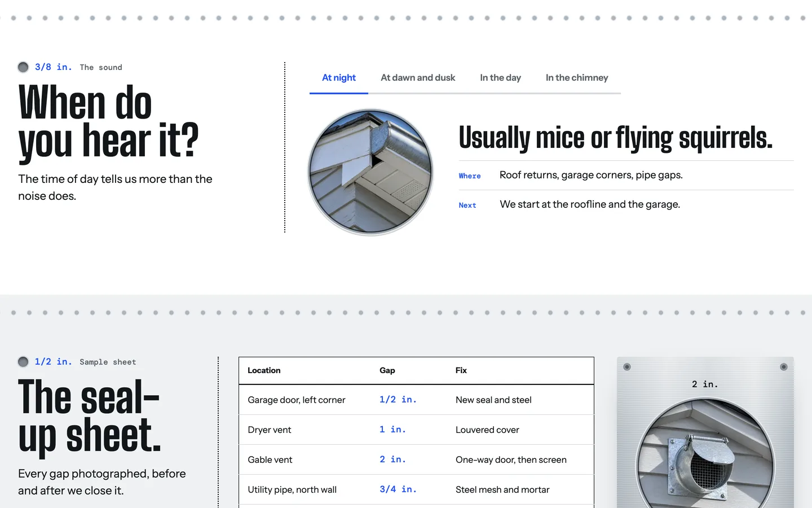The height and width of the screenshot is (508, 812).
Task: Click Roof returns, garage corners, pipe gaps
Action: pyautogui.click(x=591, y=175)
